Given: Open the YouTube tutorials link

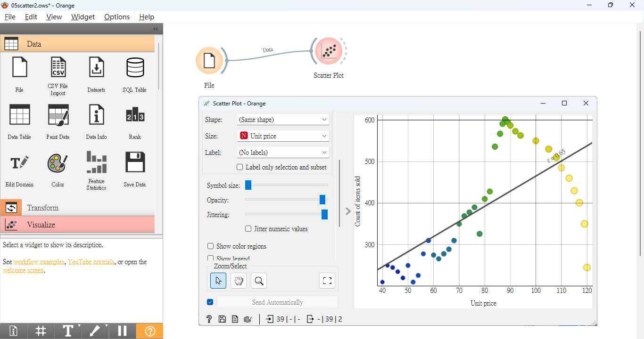Looking at the screenshot, I should click(91, 262).
